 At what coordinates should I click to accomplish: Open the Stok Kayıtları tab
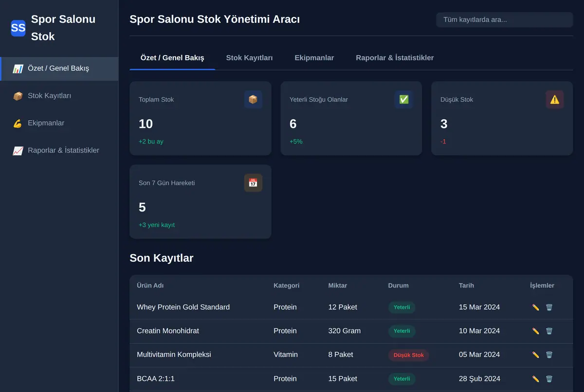pos(249,58)
